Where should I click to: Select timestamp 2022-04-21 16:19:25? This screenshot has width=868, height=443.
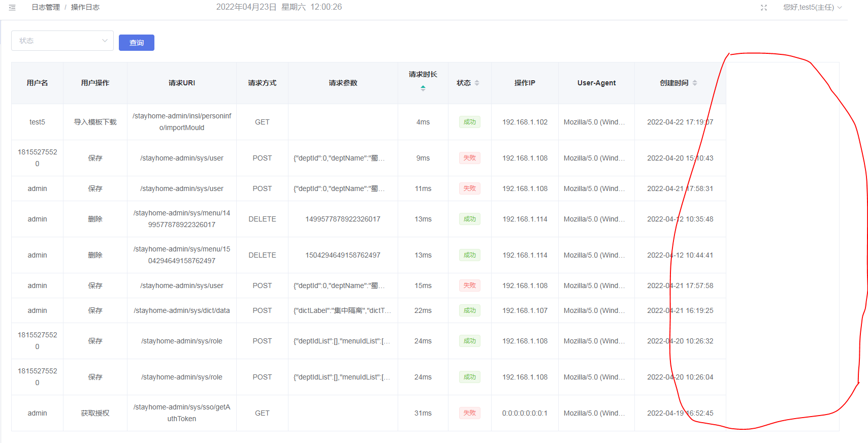680,310
